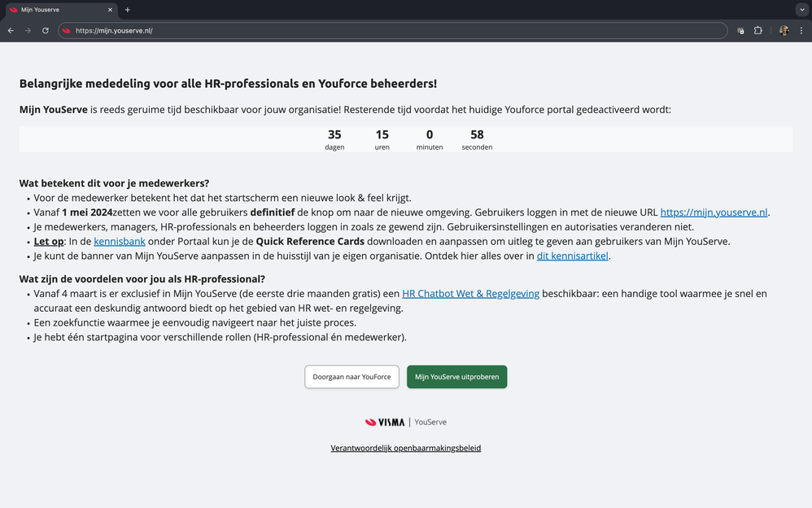Open the Verantwoordelijk openbaarmakingsbeleid link
Viewport: 812px width, 508px height.
tap(405, 449)
